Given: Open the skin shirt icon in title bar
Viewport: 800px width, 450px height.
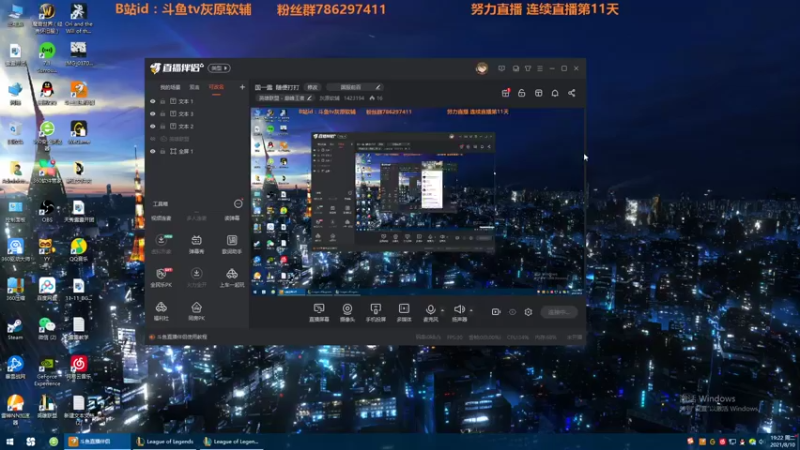Looking at the screenshot, I should click(x=528, y=68).
